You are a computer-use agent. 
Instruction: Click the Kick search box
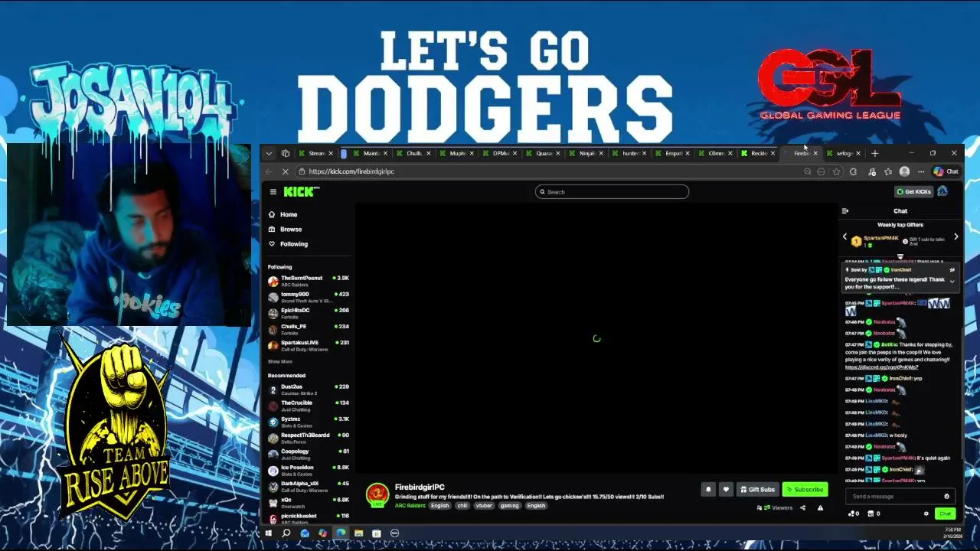(612, 192)
